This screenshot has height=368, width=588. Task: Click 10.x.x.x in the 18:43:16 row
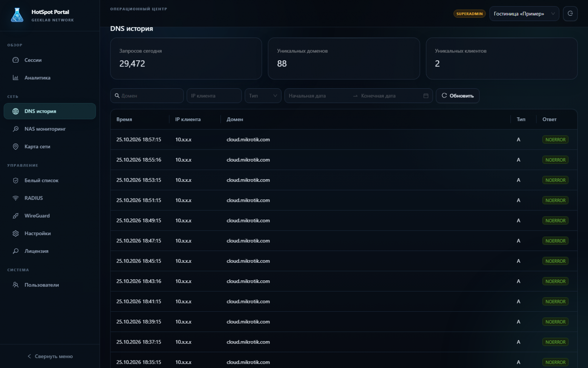point(183,281)
